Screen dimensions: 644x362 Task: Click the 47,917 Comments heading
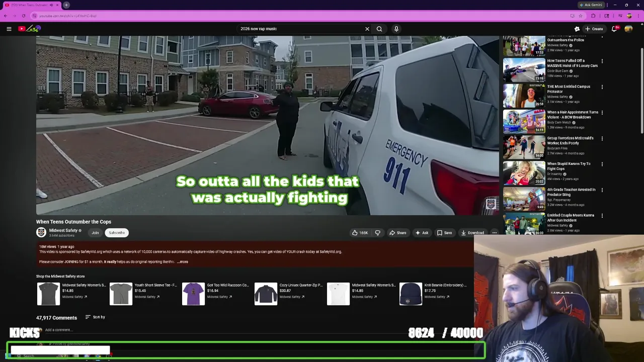pyautogui.click(x=56, y=318)
